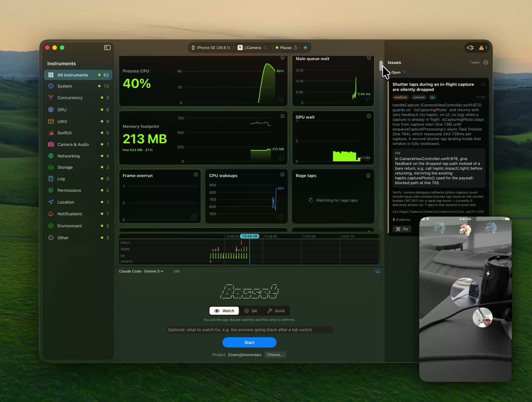
Task: Click the 13:56:39 timeline playhead marker
Action: tap(249, 236)
